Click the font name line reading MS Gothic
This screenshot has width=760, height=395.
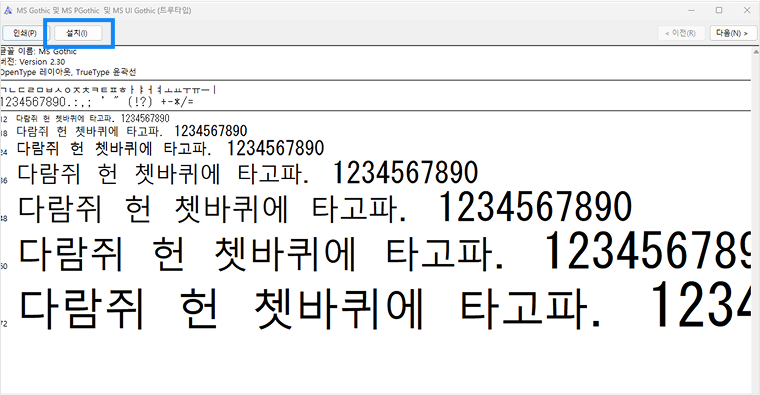pyautogui.click(x=38, y=51)
